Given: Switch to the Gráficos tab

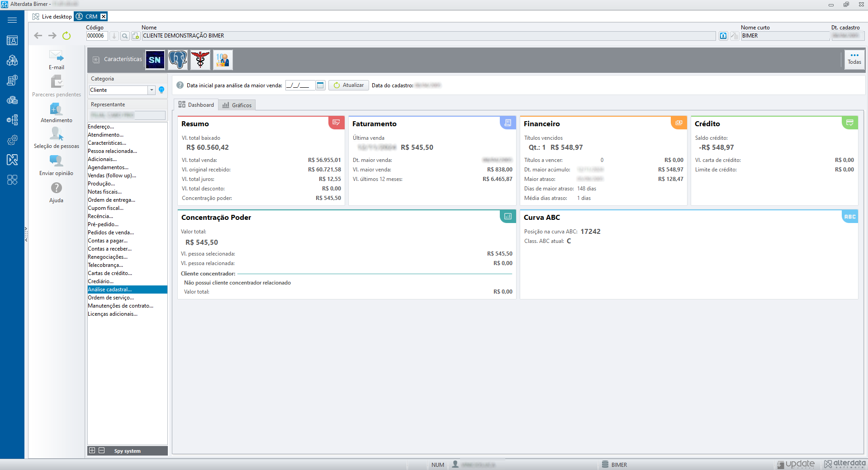Looking at the screenshot, I should (237, 105).
